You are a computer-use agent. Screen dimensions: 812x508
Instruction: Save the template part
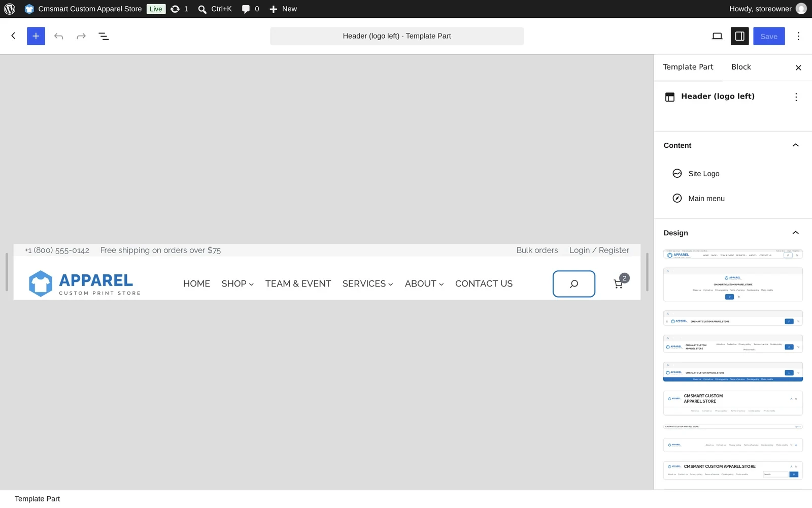coord(769,36)
